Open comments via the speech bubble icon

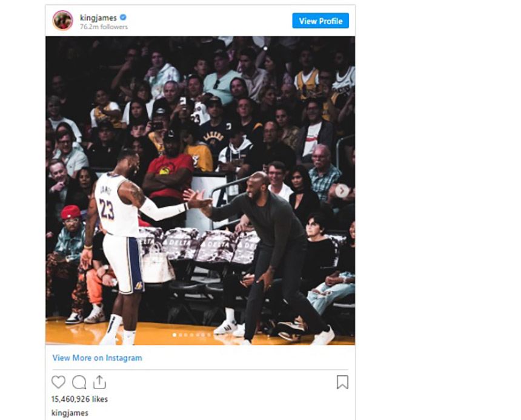pos(79,382)
